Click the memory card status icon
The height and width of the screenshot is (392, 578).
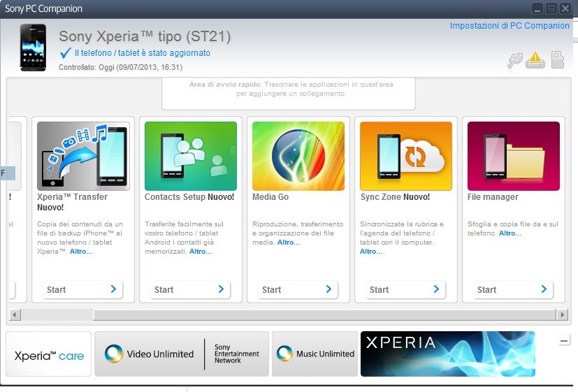coord(557,59)
